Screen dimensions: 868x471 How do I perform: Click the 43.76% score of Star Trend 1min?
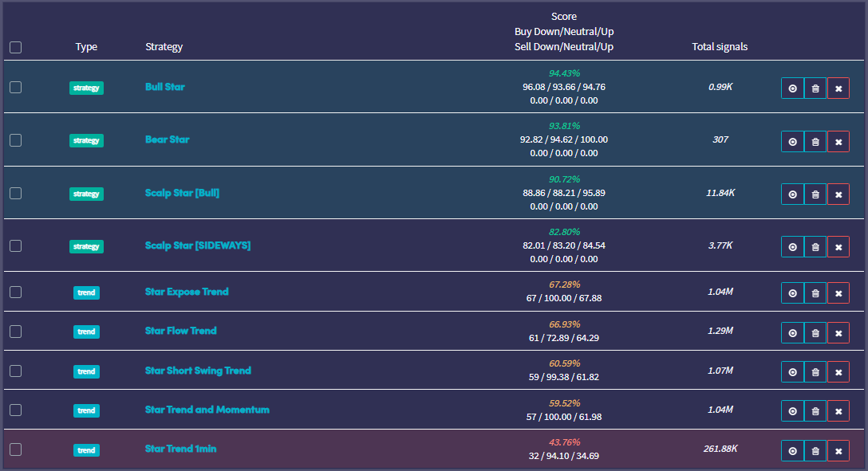coord(564,442)
